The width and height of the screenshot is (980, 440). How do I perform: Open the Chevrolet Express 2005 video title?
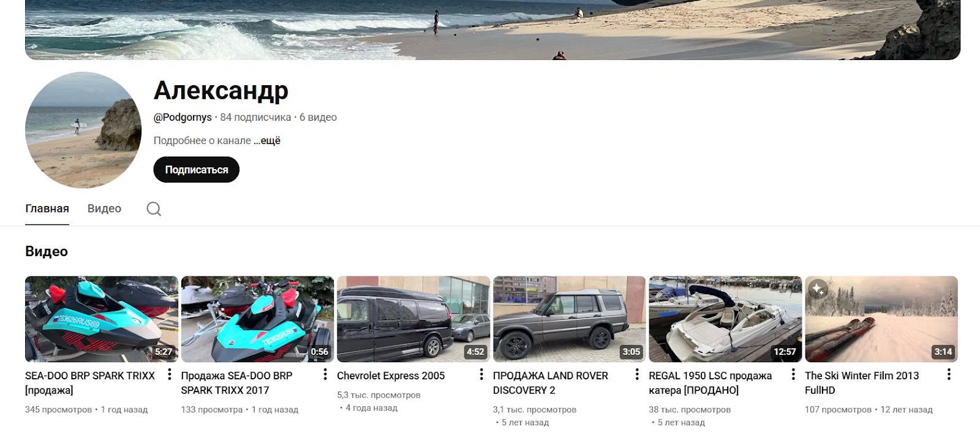coord(391,376)
